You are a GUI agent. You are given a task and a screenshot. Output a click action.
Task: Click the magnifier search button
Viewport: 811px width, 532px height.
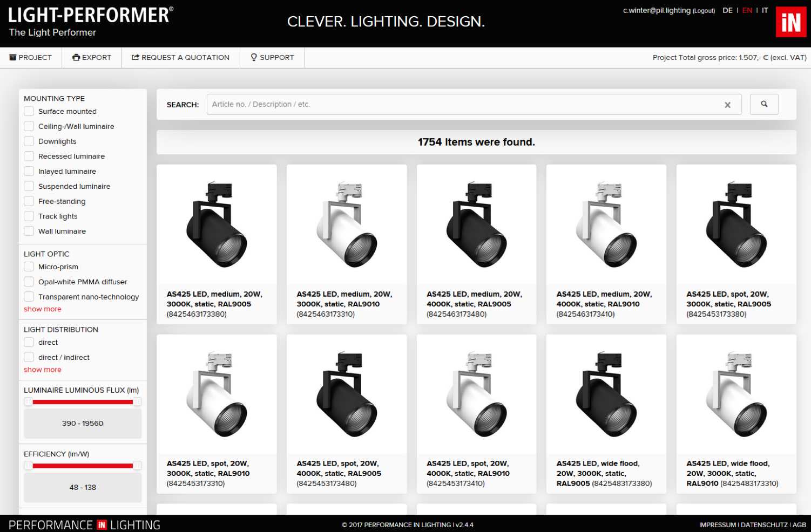point(764,104)
